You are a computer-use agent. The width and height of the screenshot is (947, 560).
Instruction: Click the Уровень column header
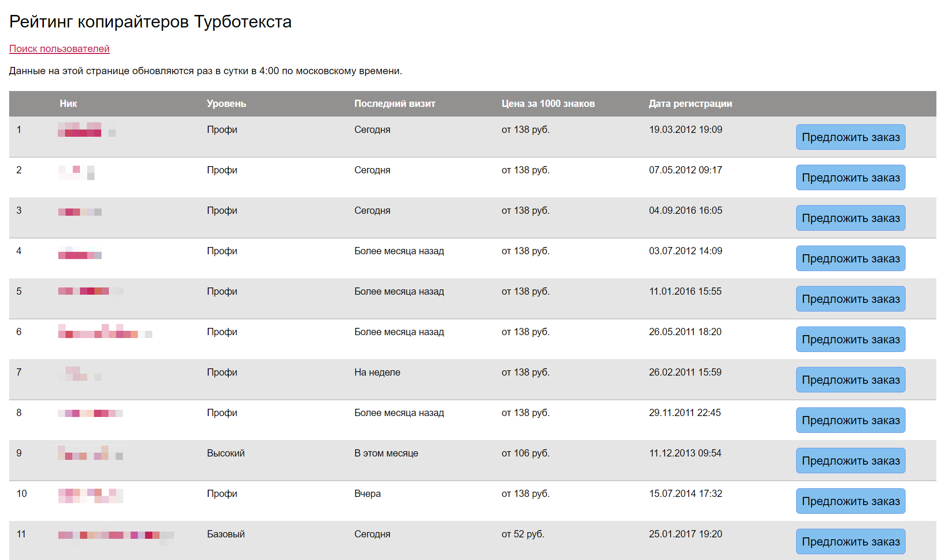227,104
